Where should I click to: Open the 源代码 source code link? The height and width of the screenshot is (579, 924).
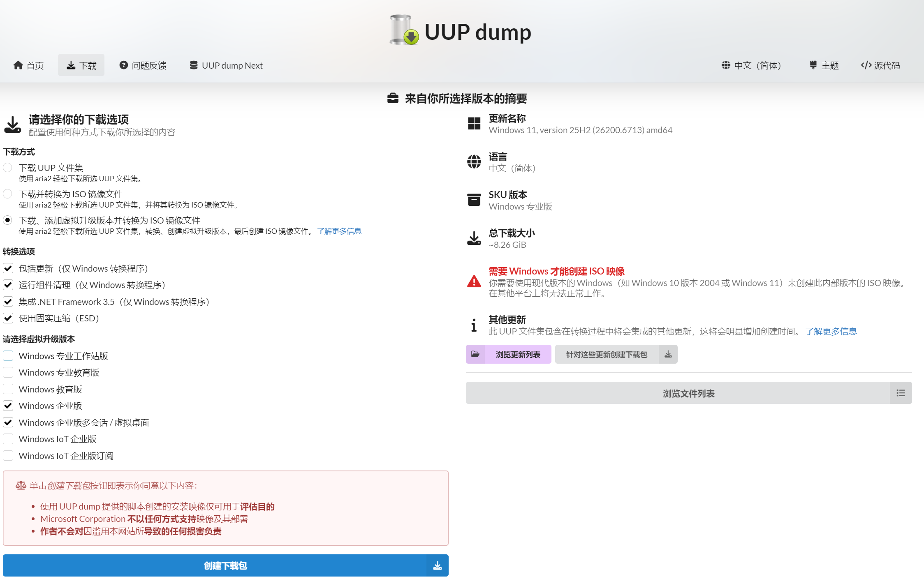(x=880, y=65)
